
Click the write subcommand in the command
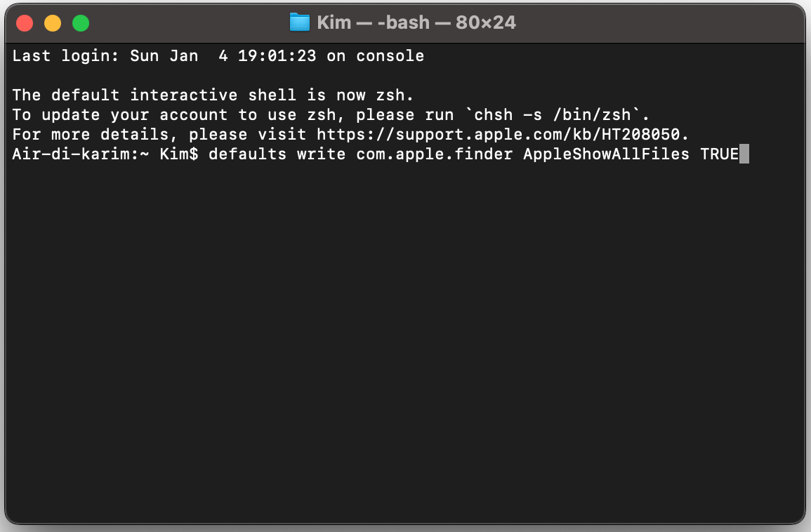(322, 154)
